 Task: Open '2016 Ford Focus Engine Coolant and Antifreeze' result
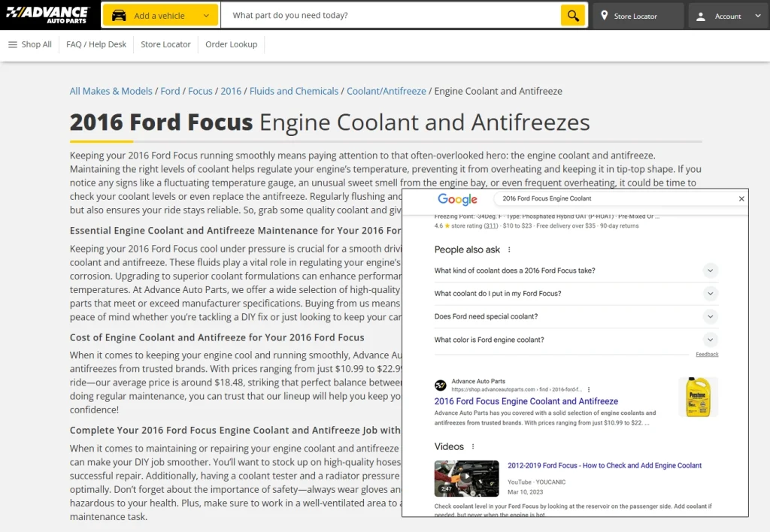(526, 401)
